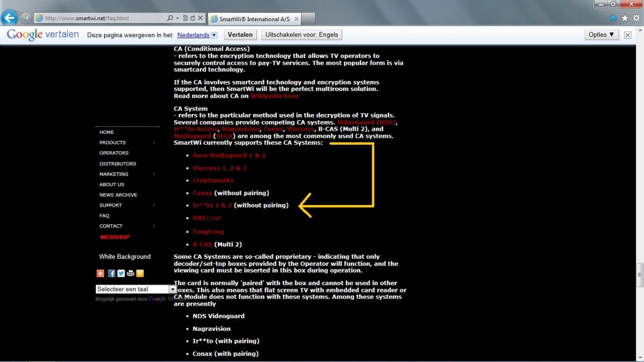Open the NEWS ARCHIVE menu item
The image size is (644, 362).
click(x=118, y=195)
